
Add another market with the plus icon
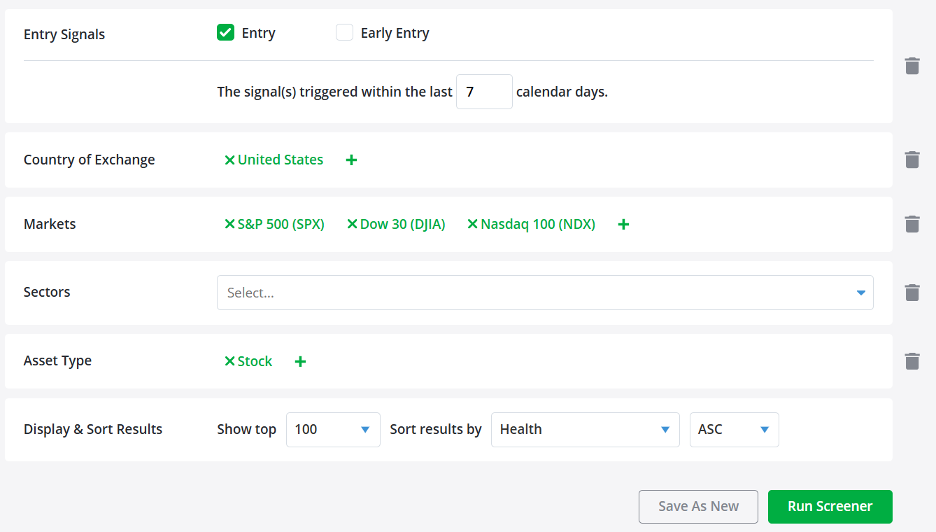623,225
